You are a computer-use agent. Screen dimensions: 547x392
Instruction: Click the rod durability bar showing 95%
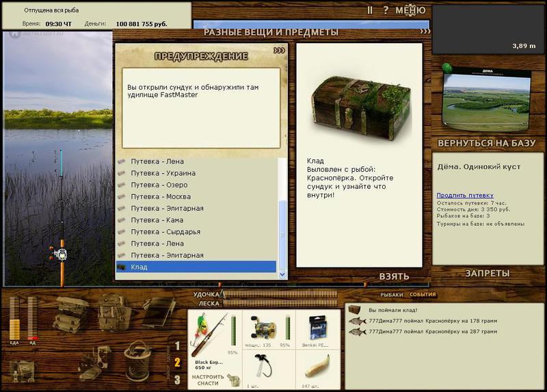click(233, 330)
